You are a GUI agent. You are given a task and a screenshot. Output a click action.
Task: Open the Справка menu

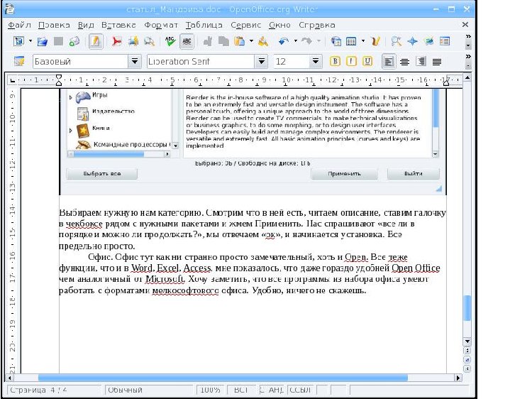click(x=317, y=25)
